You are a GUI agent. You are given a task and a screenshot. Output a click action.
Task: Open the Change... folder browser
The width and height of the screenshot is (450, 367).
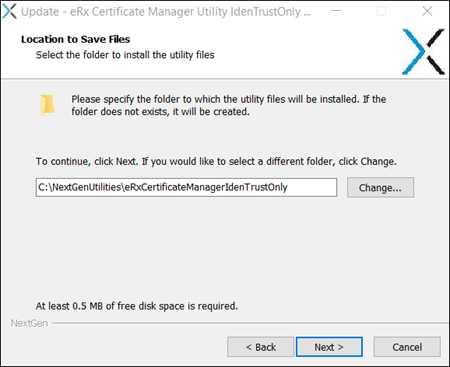(x=380, y=188)
